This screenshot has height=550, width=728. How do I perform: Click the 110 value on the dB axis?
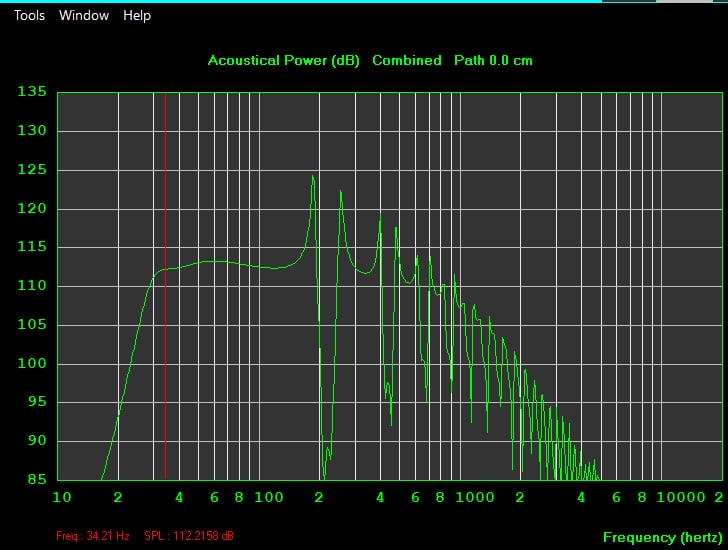click(32, 285)
